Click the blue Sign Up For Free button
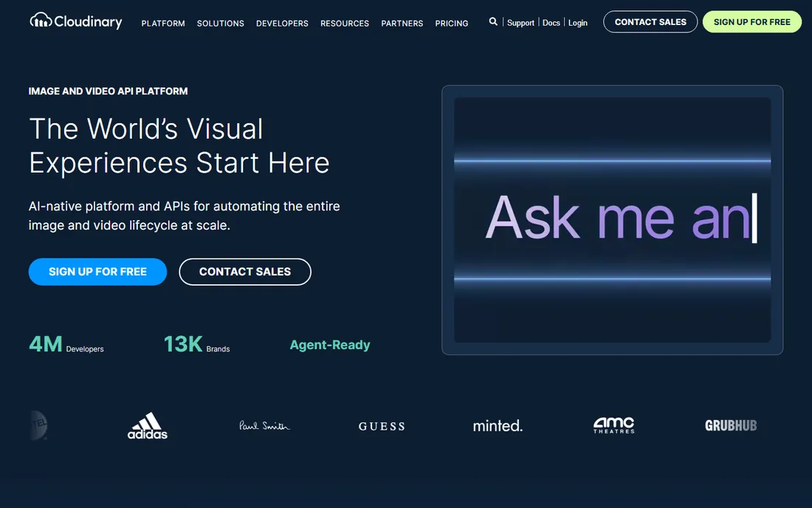This screenshot has height=508, width=812. coord(98,272)
